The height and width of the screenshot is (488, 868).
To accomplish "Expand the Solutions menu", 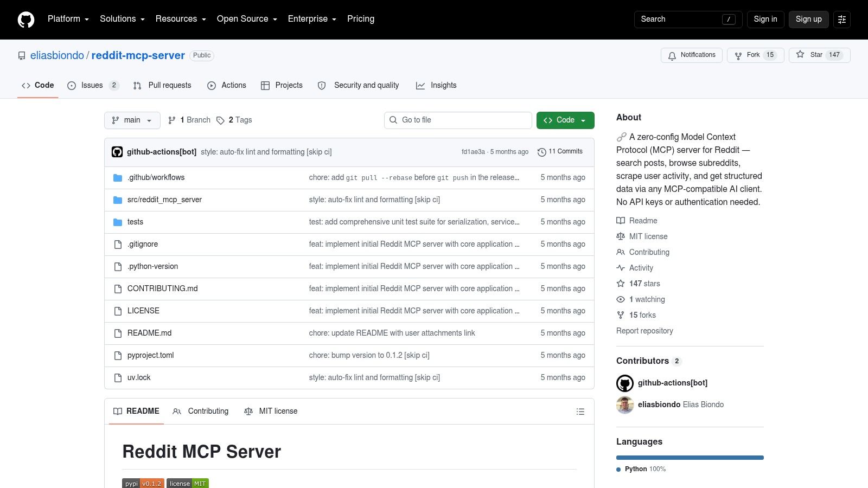I will pos(122,19).
